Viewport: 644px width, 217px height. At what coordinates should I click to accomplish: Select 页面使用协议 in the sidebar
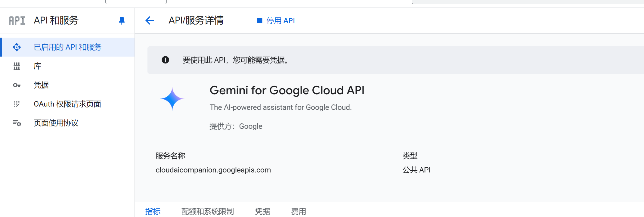(x=56, y=123)
